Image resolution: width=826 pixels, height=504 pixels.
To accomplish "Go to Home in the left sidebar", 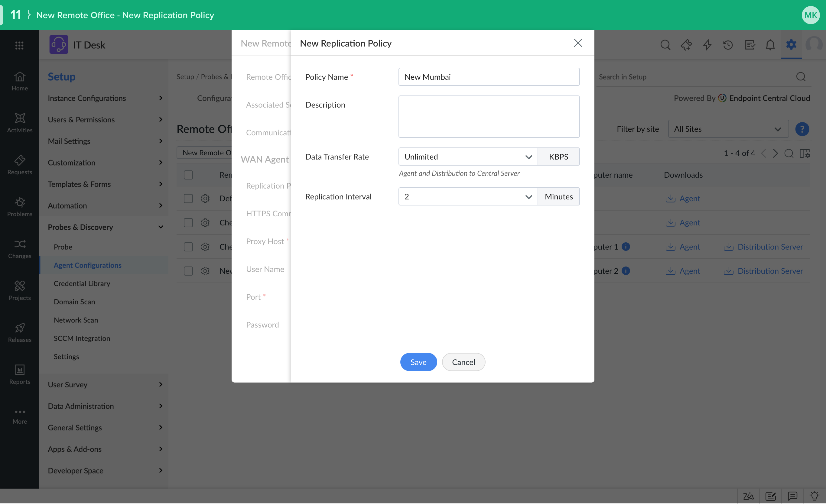I will [x=19, y=81].
